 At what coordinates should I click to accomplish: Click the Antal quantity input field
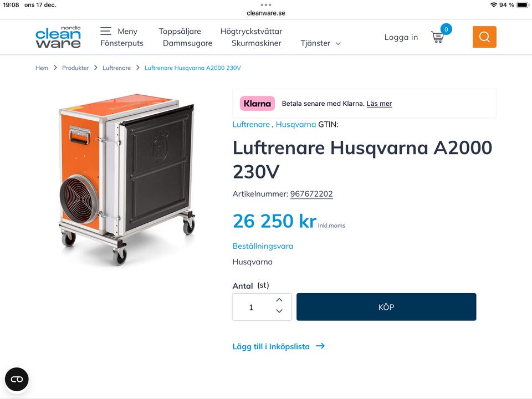click(x=253, y=307)
